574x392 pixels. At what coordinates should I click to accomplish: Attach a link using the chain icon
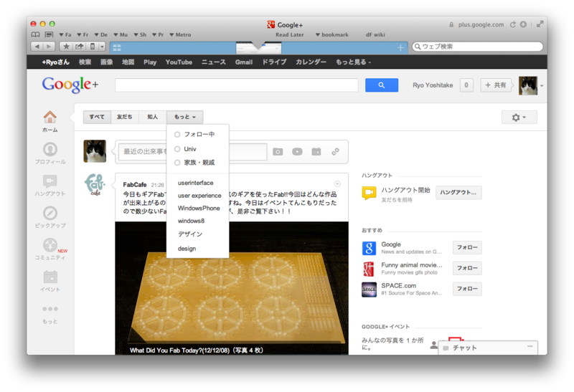[335, 151]
